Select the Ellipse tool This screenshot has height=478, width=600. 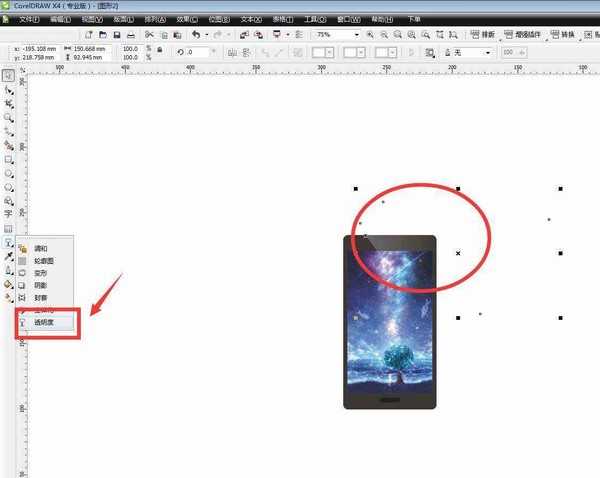[x=8, y=174]
